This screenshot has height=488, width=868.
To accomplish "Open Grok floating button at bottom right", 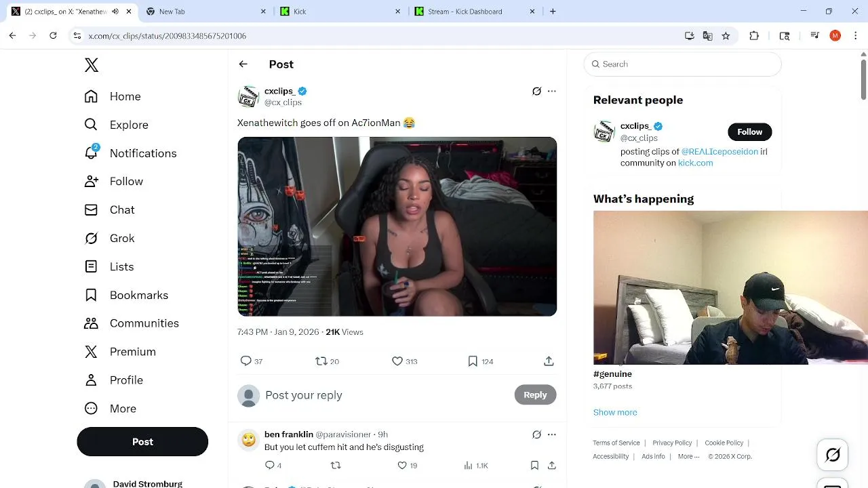I will tap(833, 455).
